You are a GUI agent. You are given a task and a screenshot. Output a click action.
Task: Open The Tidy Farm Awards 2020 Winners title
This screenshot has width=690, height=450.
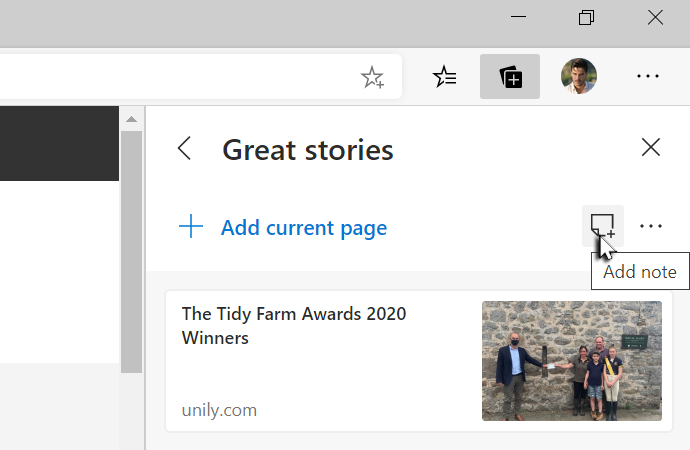pyautogui.click(x=294, y=325)
